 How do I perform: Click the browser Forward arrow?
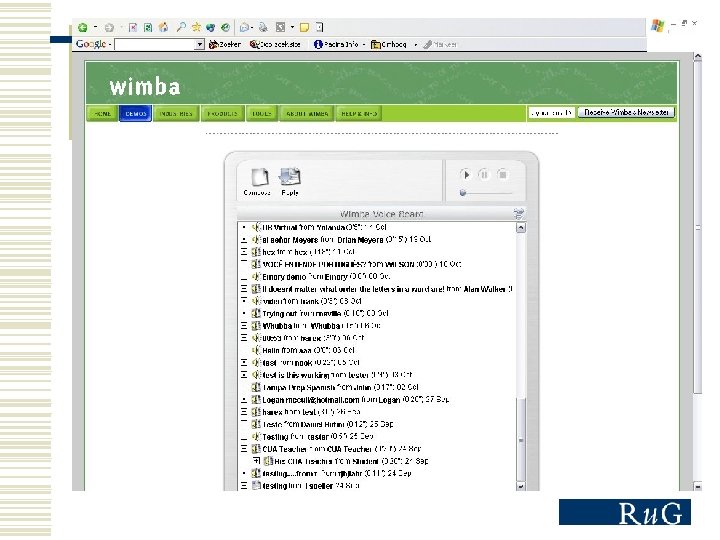click(109, 28)
